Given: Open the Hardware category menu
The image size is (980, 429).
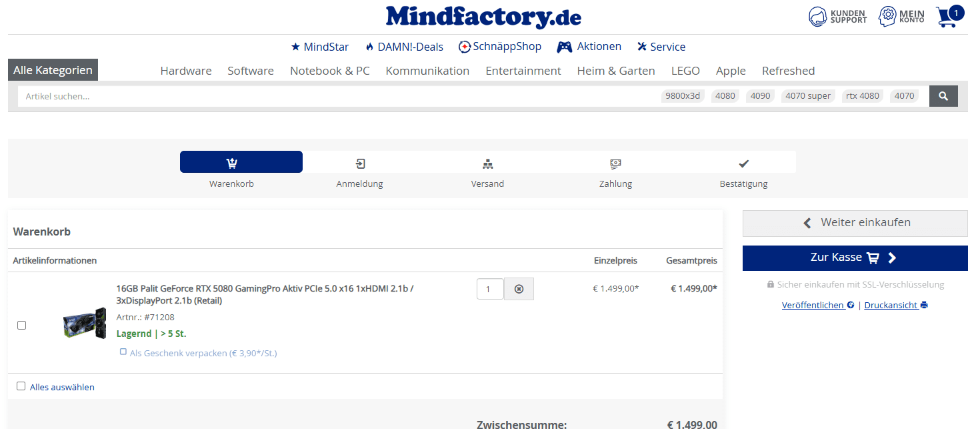Looking at the screenshot, I should point(186,71).
